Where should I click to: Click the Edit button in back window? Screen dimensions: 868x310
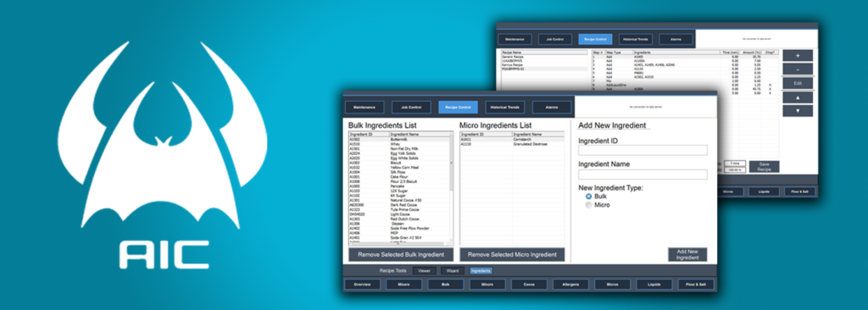[797, 83]
